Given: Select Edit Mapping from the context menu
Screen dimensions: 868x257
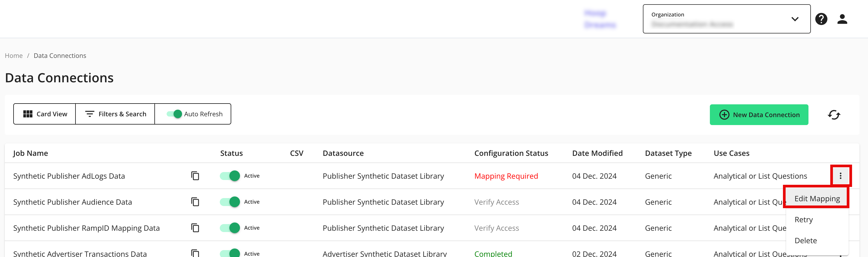Looking at the screenshot, I should click(x=817, y=199).
